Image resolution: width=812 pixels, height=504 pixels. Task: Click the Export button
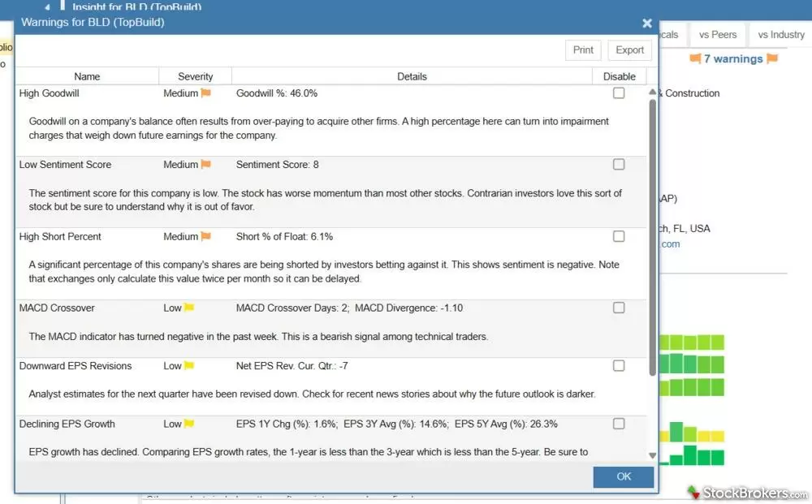tap(630, 50)
